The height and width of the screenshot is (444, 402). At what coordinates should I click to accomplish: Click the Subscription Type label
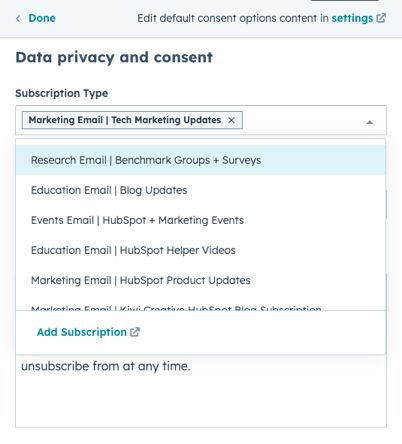point(62,93)
